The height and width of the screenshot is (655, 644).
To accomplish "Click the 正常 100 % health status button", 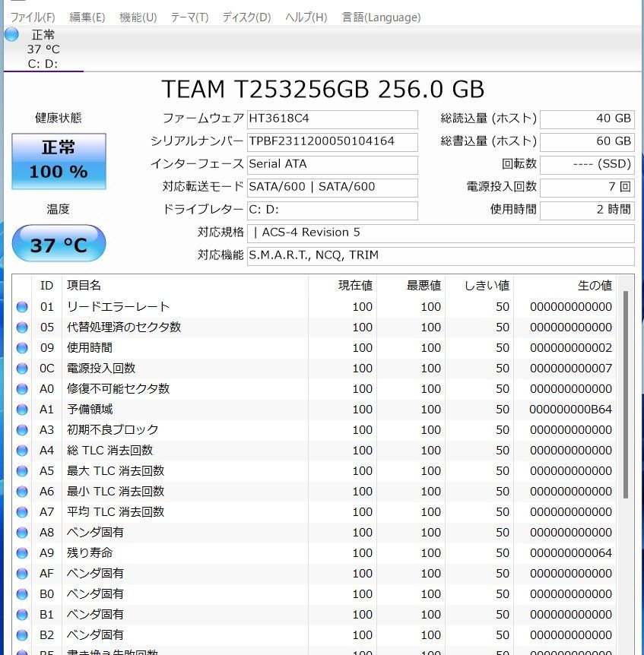I will pyautogui.click(x=59, y=161).
